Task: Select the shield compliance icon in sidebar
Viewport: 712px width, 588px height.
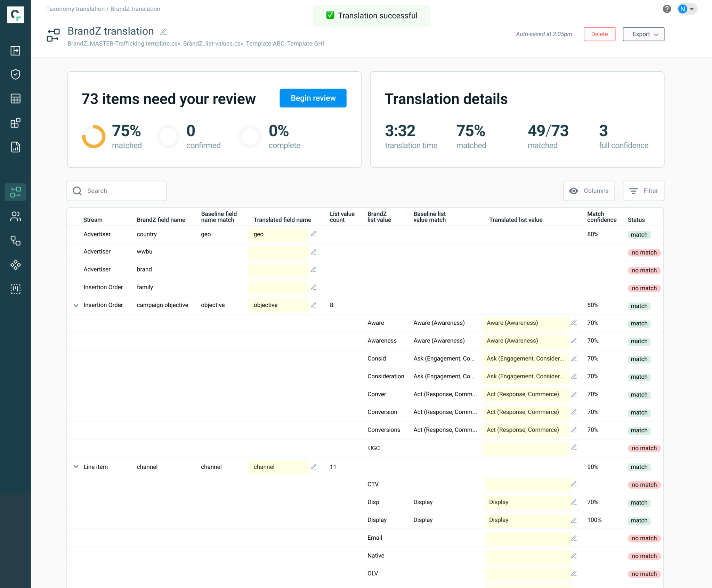Action: pos(15,74)
